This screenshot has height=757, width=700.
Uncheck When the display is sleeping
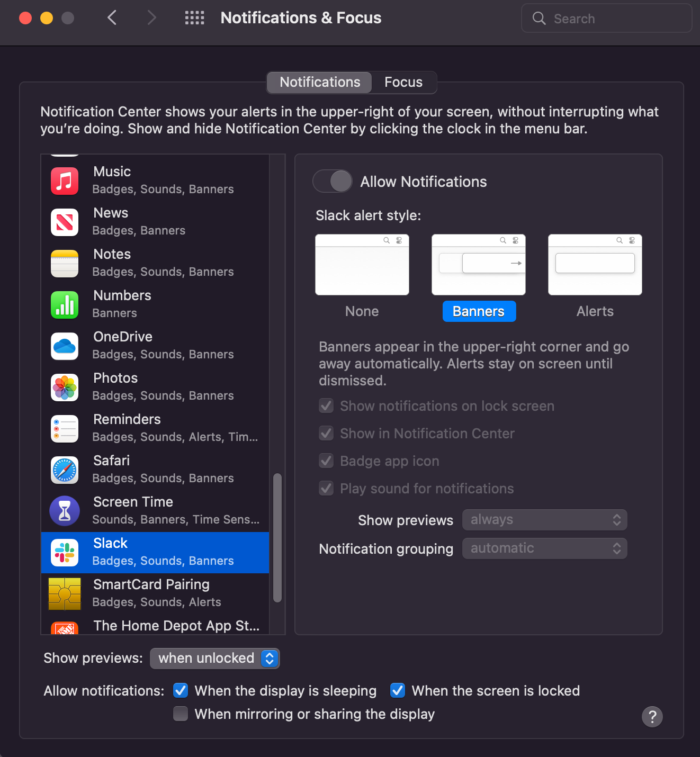coord(181,690)
